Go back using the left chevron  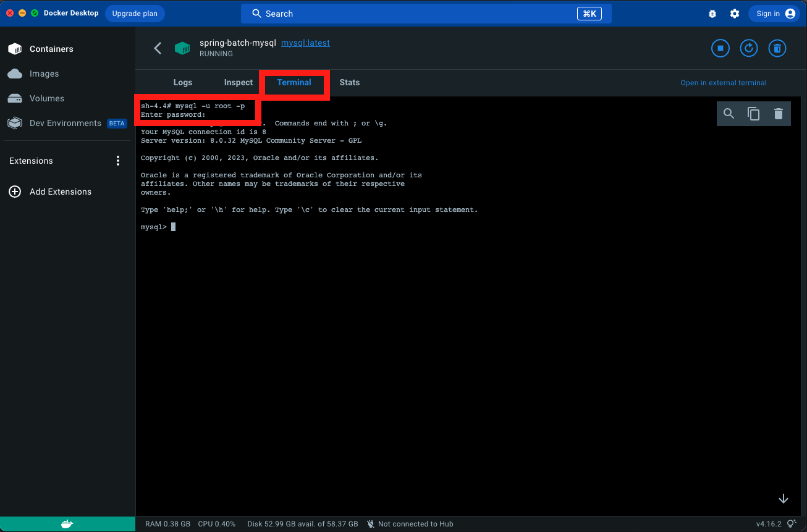[x=158, y=48]
